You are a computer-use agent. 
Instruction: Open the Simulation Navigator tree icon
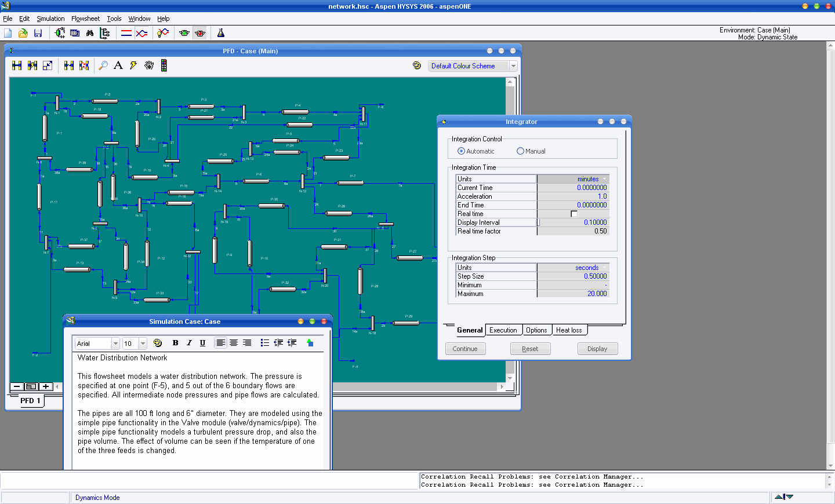click(105, 33)
